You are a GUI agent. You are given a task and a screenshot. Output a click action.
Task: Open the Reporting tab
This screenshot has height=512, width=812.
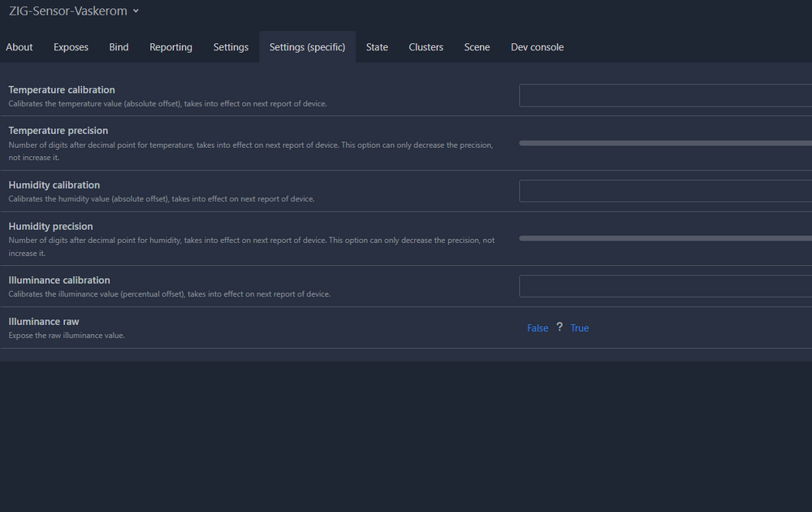coord(171,47)
